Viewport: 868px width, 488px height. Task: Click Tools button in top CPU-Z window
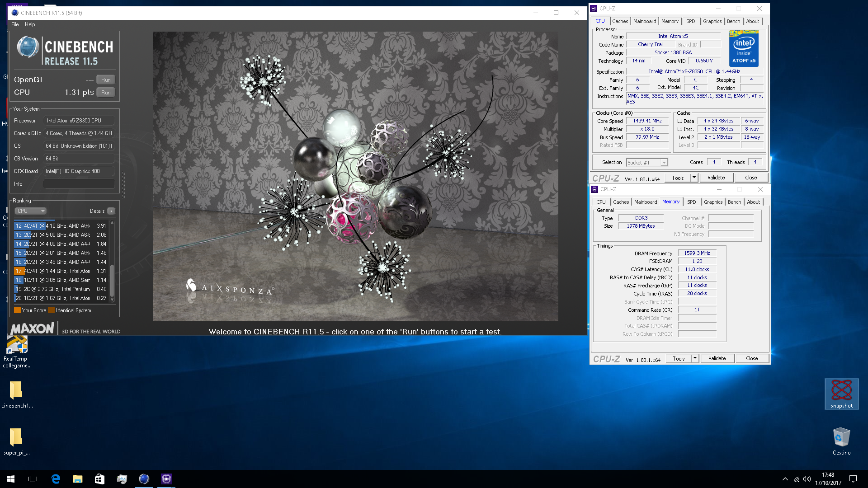(678, 178)
